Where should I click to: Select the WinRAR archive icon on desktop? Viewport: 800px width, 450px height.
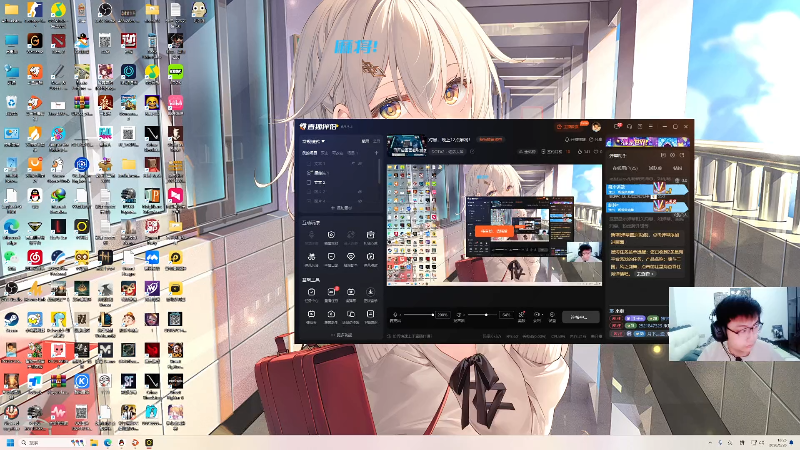click(82, 104)
